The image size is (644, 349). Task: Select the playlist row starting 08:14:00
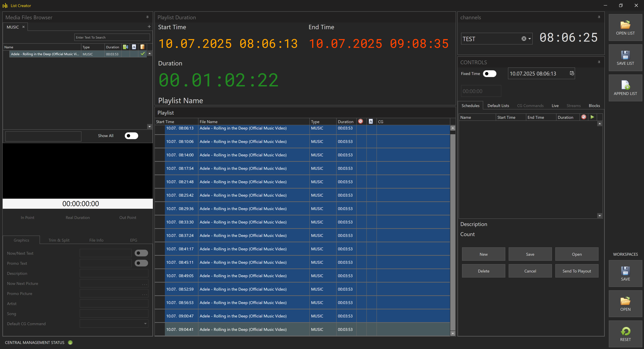coord(302,155)
